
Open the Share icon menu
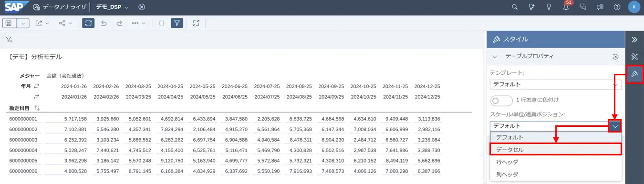65,23
